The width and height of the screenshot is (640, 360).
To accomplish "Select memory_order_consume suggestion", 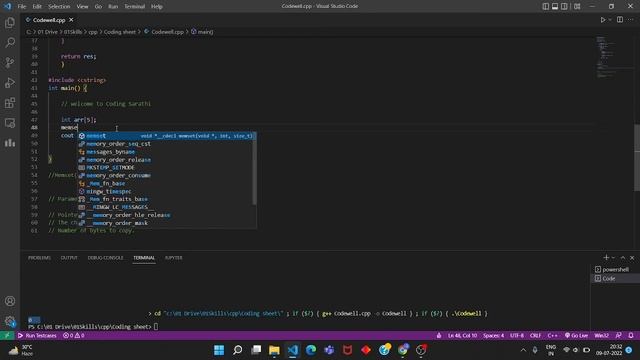I will point(165,176).
